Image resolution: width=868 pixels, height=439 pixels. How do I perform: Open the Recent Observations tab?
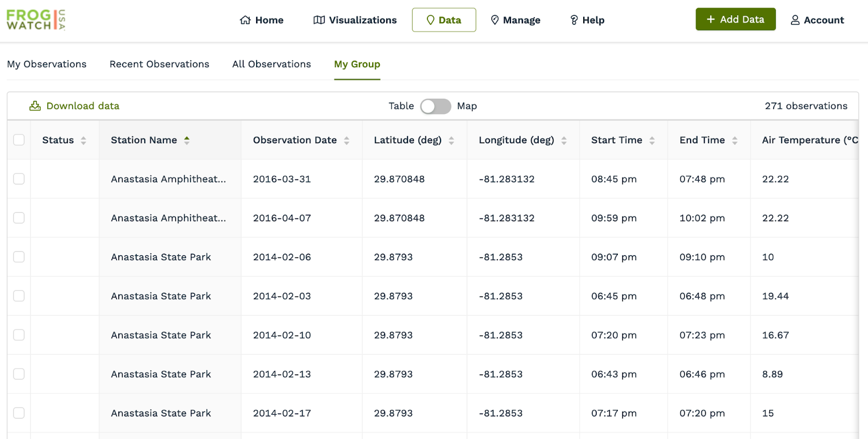coord(159,64)
